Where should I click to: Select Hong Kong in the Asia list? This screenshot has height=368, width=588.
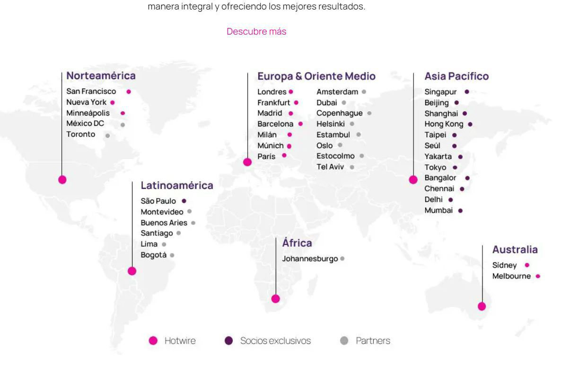(444, 124)
